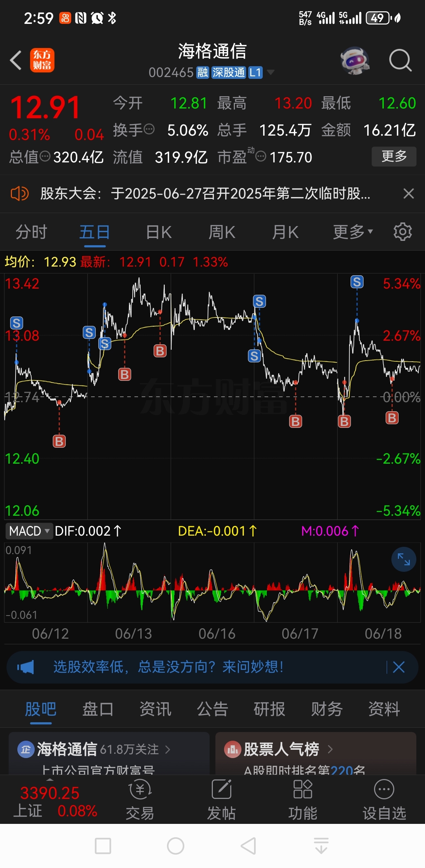Open the 功能 features button

(x=302, y=800)
